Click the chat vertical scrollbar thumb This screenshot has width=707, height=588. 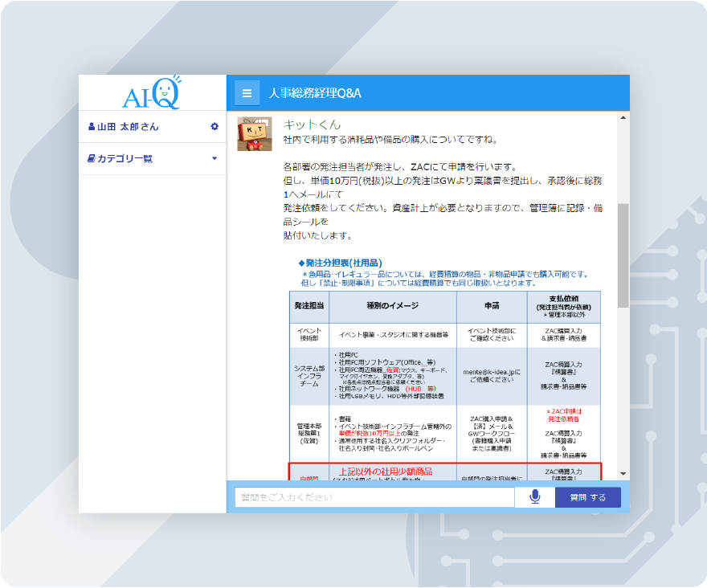(623, 255)
